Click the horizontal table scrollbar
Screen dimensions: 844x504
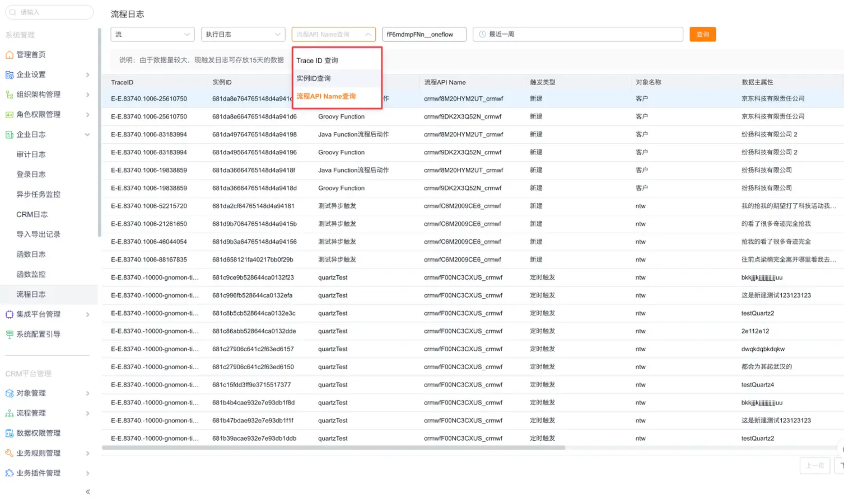point(333,448)
